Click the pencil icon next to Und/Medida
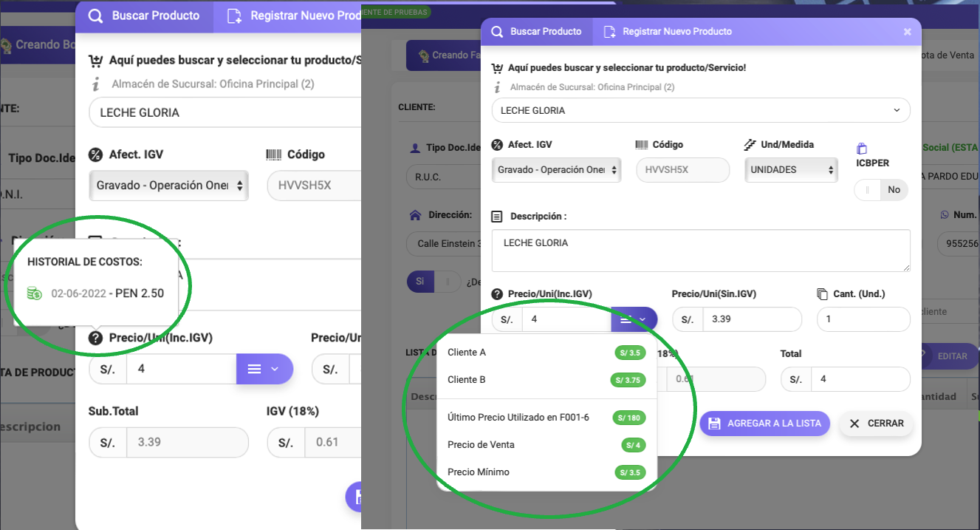The height and width of the screenshot is (530, 980). [750, 143]
